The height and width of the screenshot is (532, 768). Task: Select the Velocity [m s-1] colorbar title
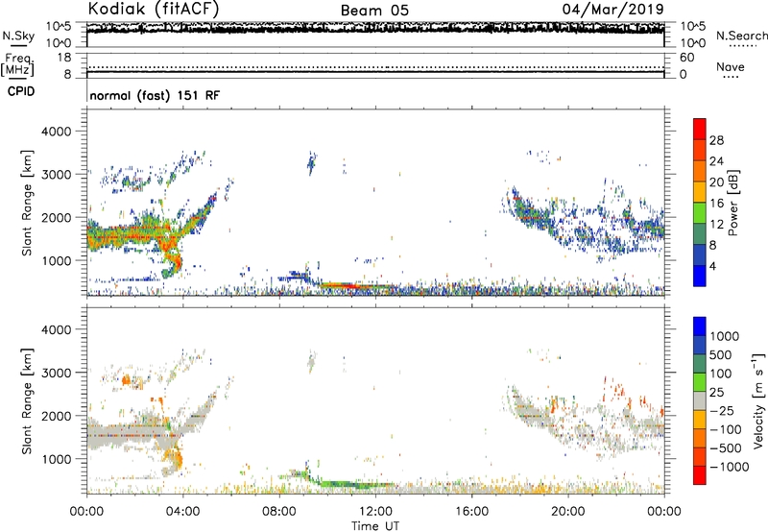coord(758,400)
